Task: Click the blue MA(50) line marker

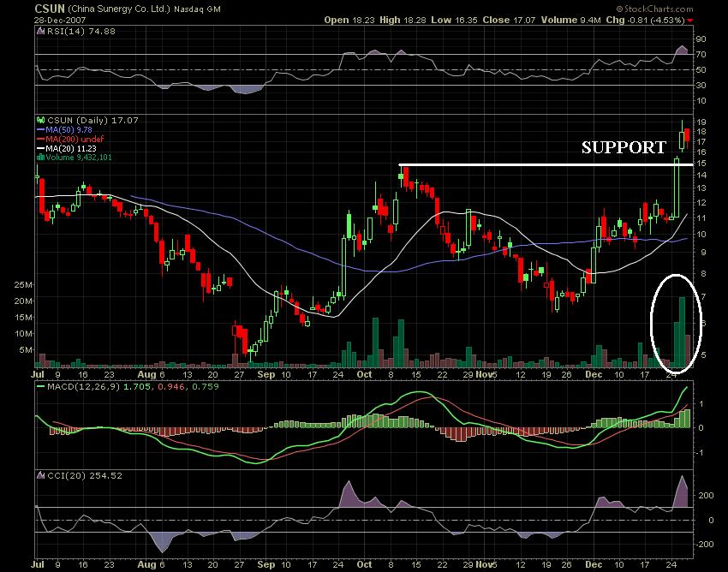Action: tap(41, 130)
